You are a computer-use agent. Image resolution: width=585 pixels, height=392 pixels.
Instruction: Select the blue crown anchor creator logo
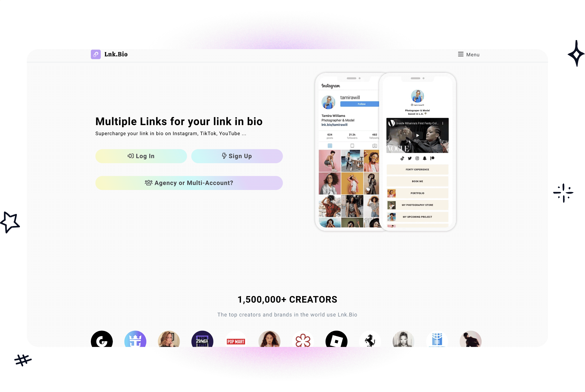click(x=135, y=339)
